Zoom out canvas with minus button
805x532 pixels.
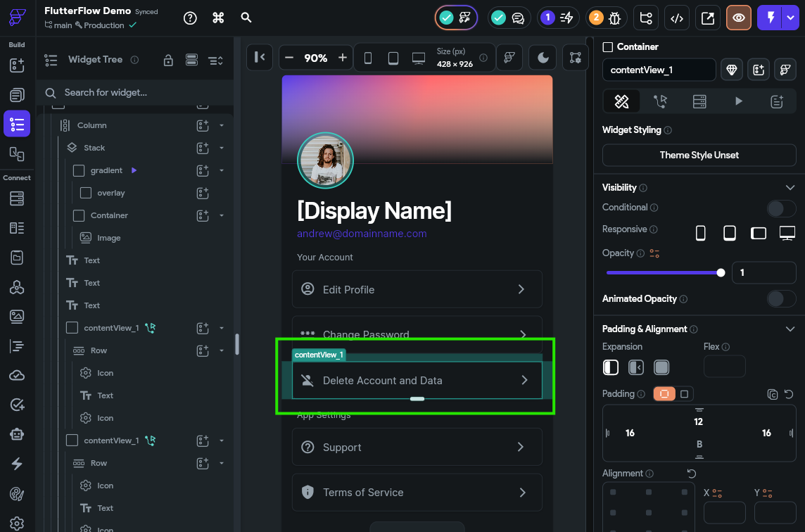click(x=289, y=58)
